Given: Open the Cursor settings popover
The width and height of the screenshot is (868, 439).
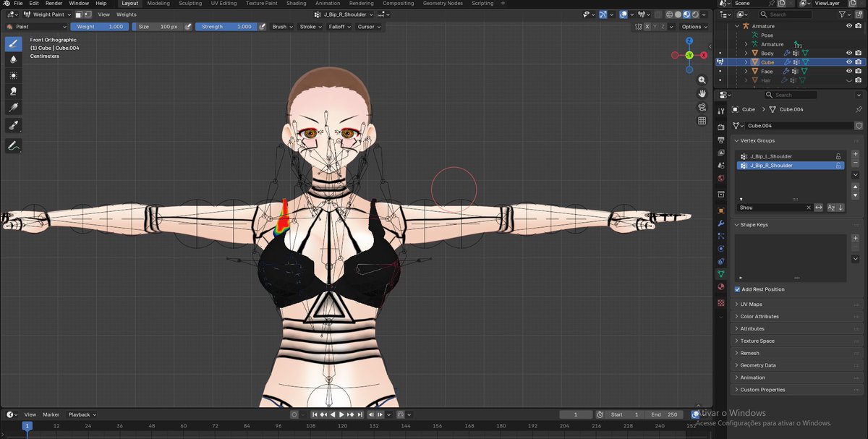Looking at the screenshot, I should pyautogui.click(x=368, y=27).
